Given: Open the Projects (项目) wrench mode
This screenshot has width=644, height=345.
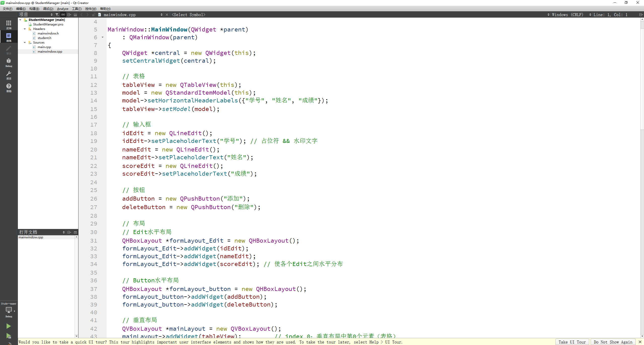Looking at the screenshot, I should pyautogui.click(x=9, y=75).
